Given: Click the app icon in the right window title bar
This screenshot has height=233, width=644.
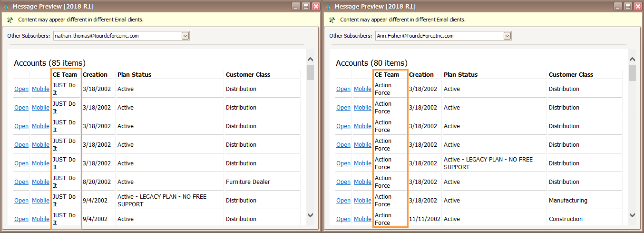Looking at the screenshot, I should coord(328,7).
